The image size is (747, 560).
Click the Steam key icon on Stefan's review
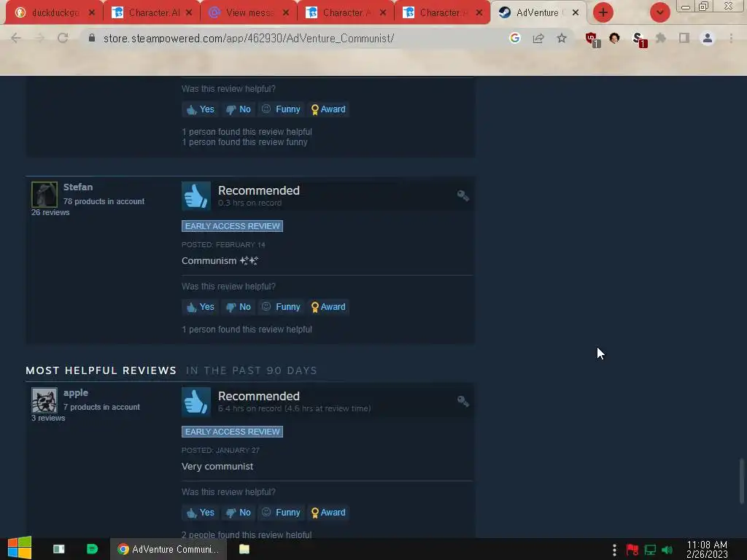pos(463,195)
